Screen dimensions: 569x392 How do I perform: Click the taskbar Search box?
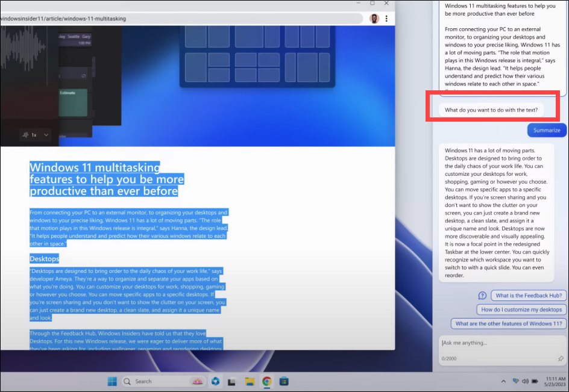(x=164, y=382)
